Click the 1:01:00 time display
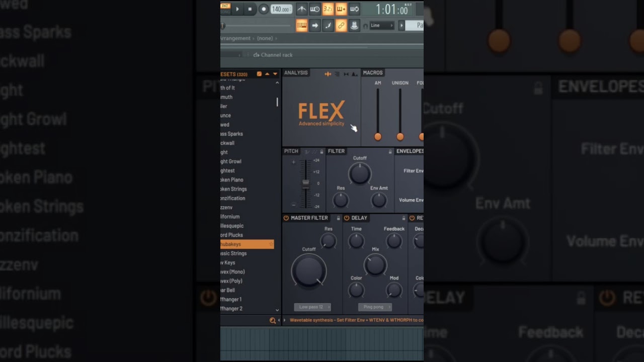 click(x=393, y=10)
